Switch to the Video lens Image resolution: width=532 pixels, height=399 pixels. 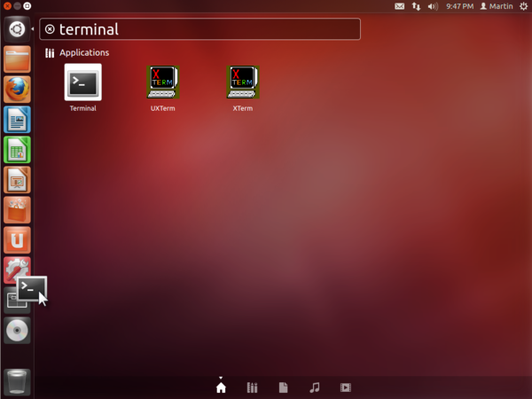click(346, 387)
